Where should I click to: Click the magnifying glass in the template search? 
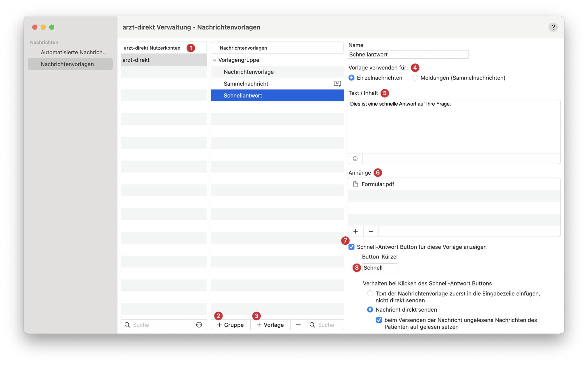pos(312,325)
